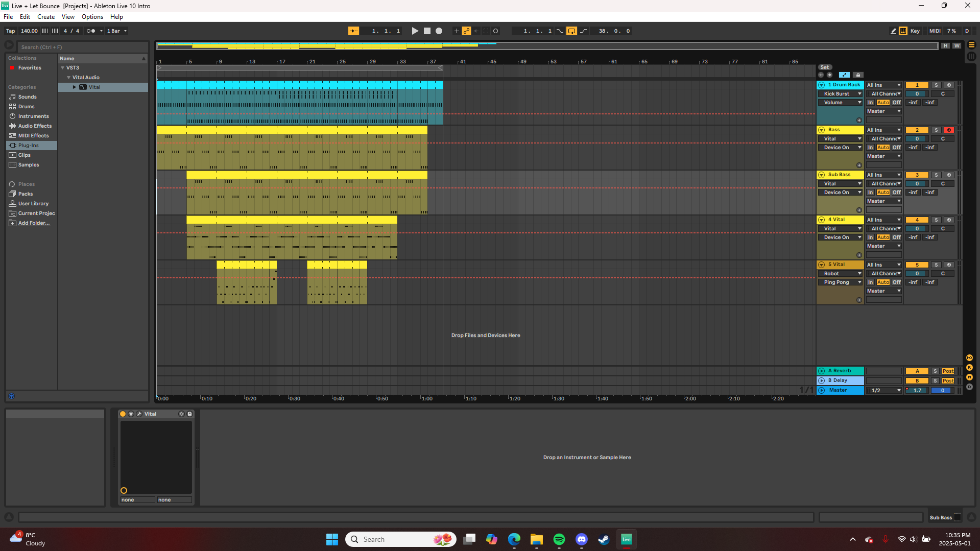Image resolution: width=980 pixels, height=551 pixels.
Task: Click the browser search field
Action: (83, 47)
